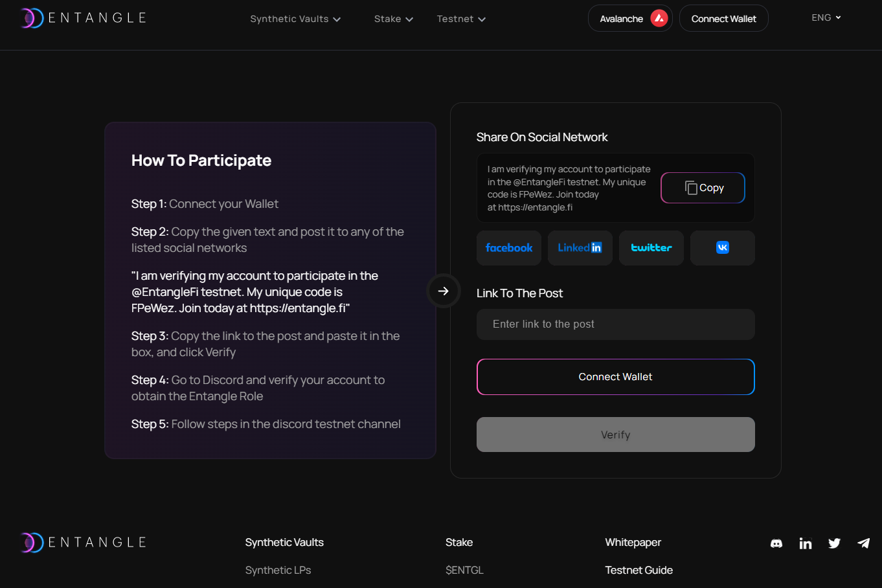Expand the Stake dropdown menu
The image size is (882, 588).
coord(393,19)
